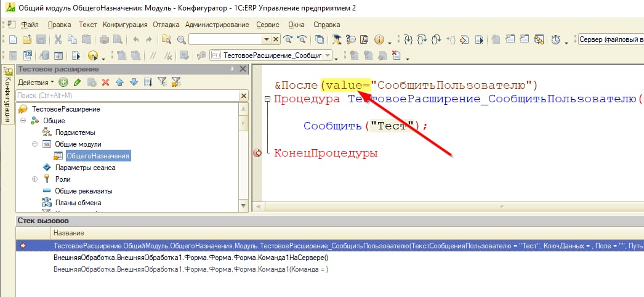
Task: Select Подсистемы in the tree
Action: click(x=75, y=132)
